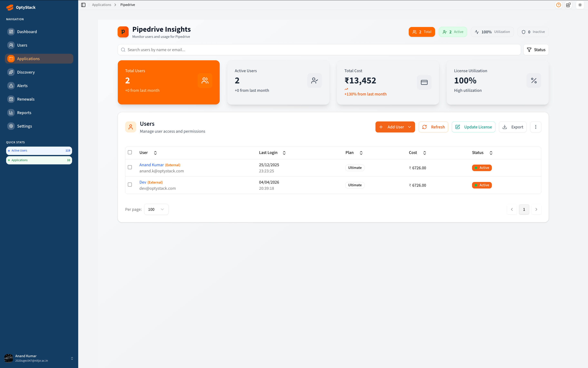The width and height of the screenshot is (588, 368).
Task: Switch theme with the sun icon
Action: coord(580,5)
